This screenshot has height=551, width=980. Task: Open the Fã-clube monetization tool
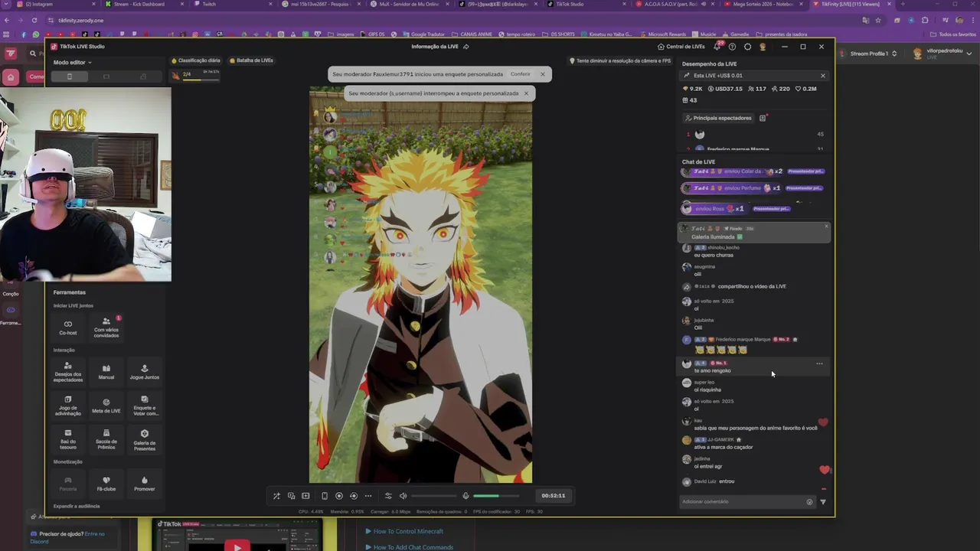pos(106,484)
